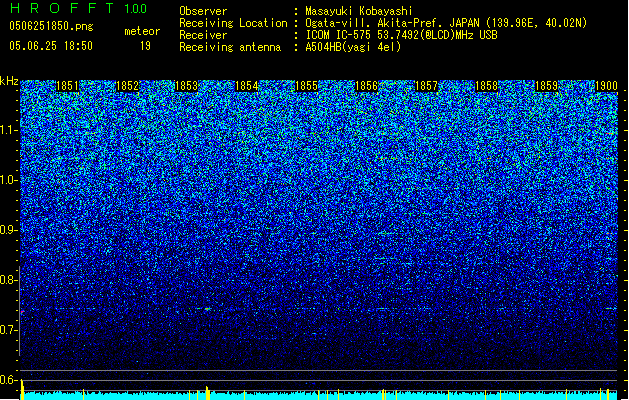Image resolution: width=629 pixels, height=400 pixels.
Task: Click the date stamp 05.06.25 18:50
Action: pos(51,46)
